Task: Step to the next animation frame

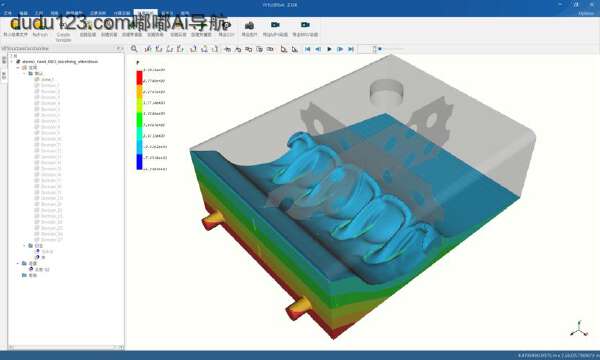Action: [x=340, y=49]
